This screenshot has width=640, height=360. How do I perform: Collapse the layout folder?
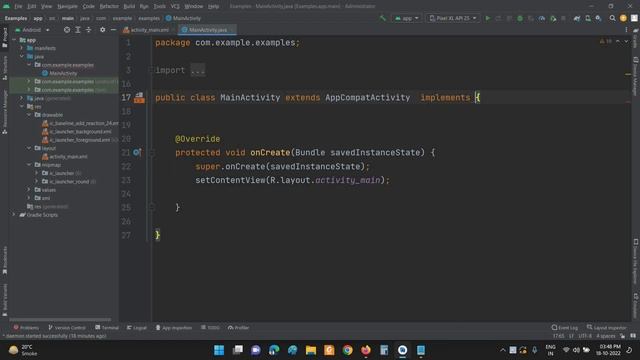coord(29,148)
